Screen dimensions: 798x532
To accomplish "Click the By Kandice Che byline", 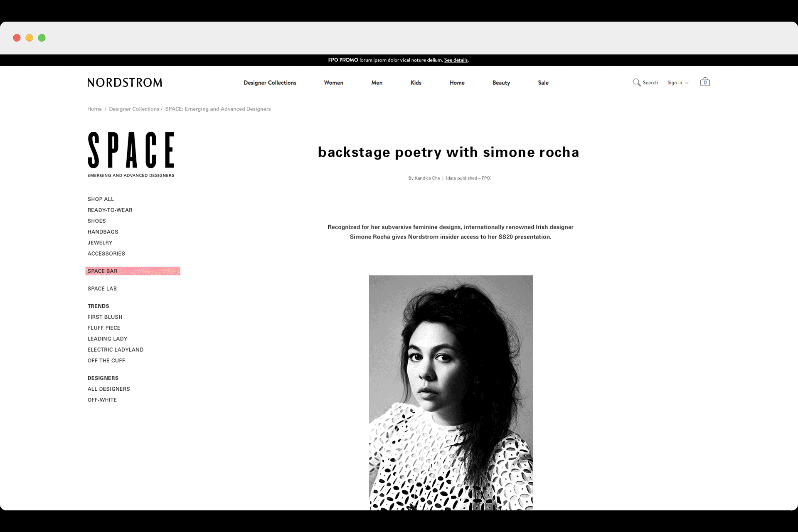I will click(x=424, y=178).
